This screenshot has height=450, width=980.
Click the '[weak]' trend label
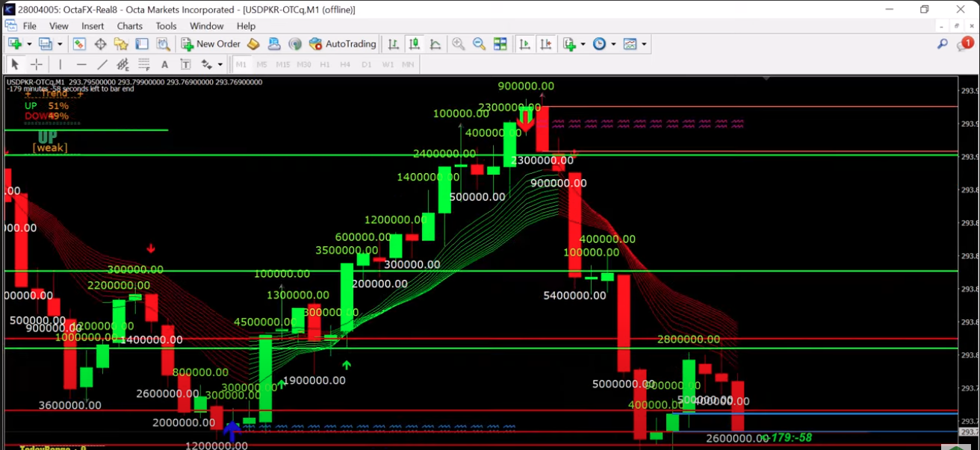(49, 148)
